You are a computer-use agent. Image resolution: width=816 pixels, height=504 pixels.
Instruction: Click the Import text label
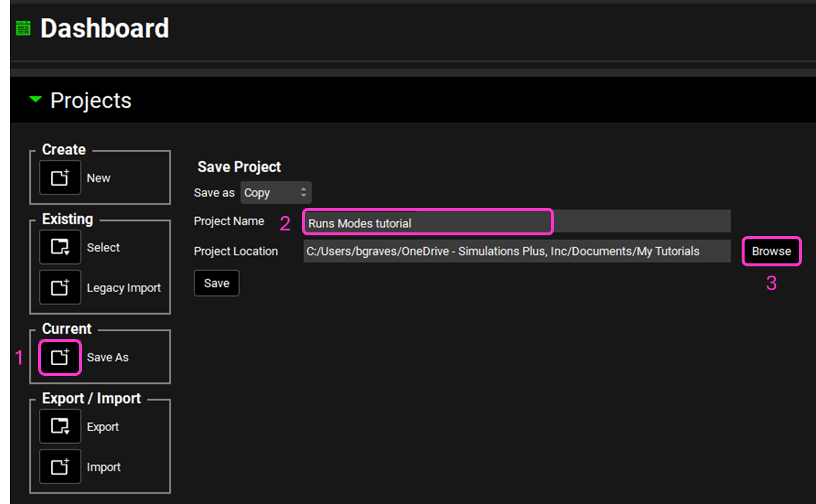(104, 467)
